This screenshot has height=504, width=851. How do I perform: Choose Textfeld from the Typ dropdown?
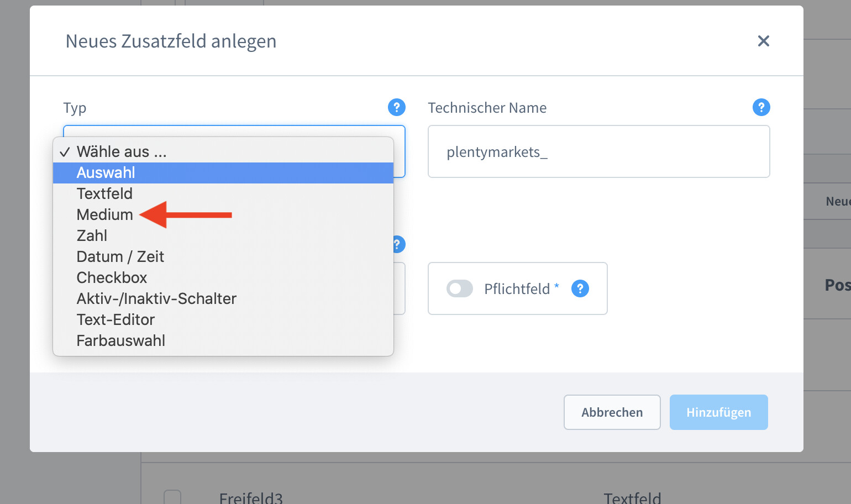pos(104,194)
